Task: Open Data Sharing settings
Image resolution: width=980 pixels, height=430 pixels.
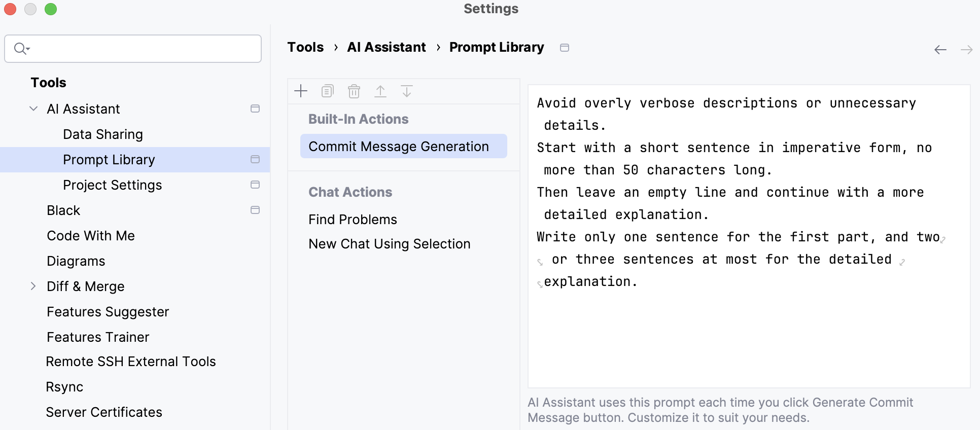Action: pyautogui.click(x=103, y=134)
